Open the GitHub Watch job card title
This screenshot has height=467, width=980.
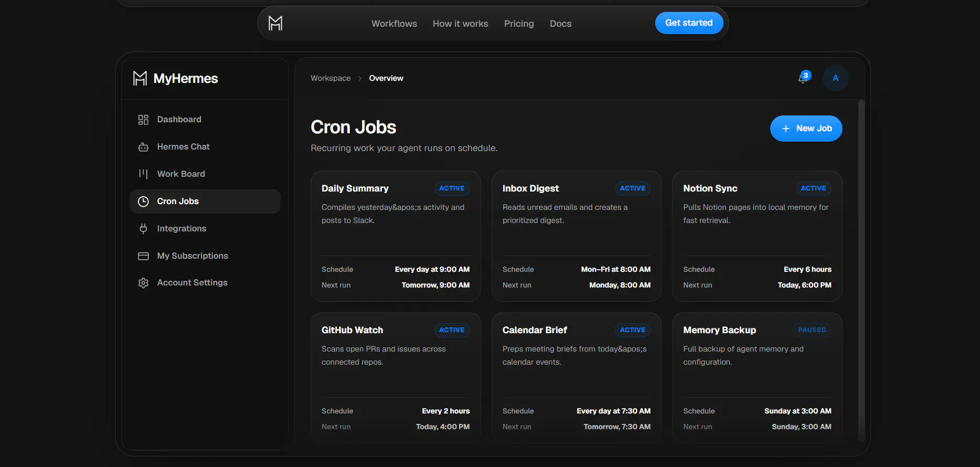352,330
